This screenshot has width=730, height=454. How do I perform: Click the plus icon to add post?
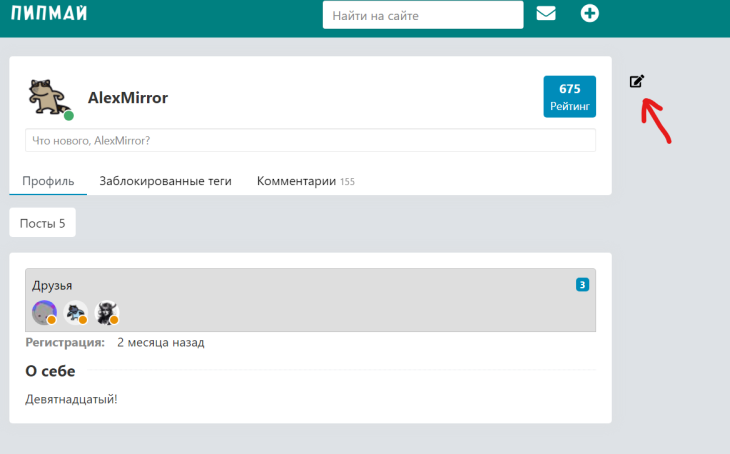coord(589,13)
